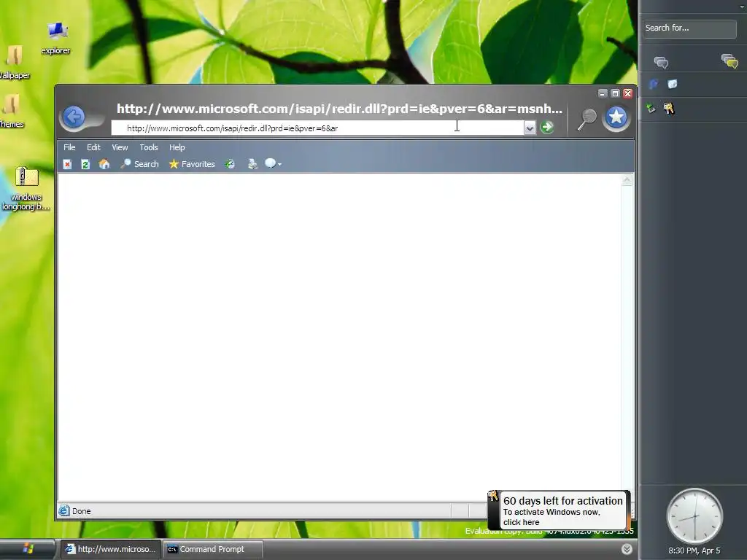747x560 pixels.
Task: Select the Wallpaper folder desktop icon
Action: pos(15,61)
